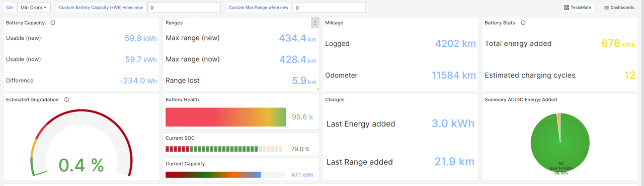Show Battery Stats panel info icon

523,23
